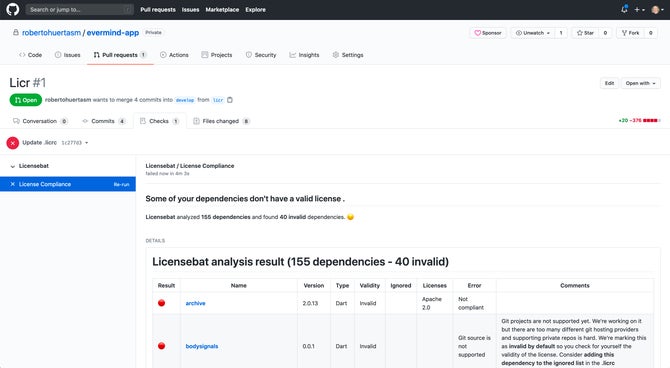670x368 pixels.
Task: Open the archive dependency link
Action: click(195, 303)
